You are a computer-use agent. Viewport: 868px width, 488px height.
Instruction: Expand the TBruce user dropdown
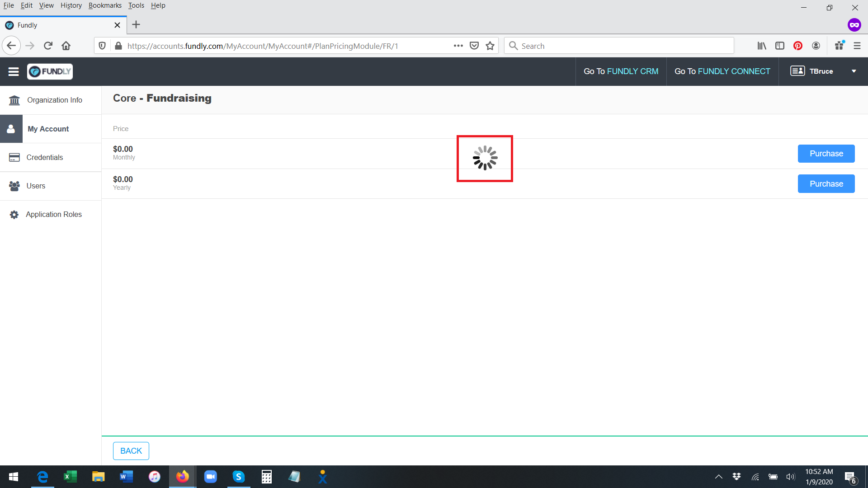(x=854, y=71)
